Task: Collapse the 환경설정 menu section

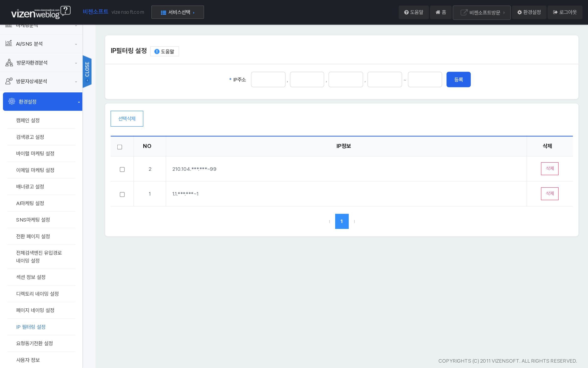Action: coord(43,102)
